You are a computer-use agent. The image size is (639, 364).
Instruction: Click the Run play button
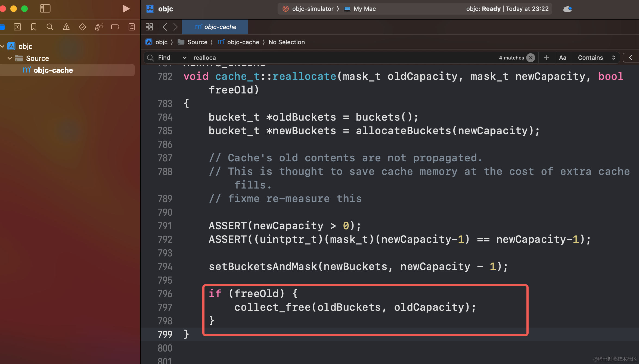pyautogui.click(x=126, y=9)
